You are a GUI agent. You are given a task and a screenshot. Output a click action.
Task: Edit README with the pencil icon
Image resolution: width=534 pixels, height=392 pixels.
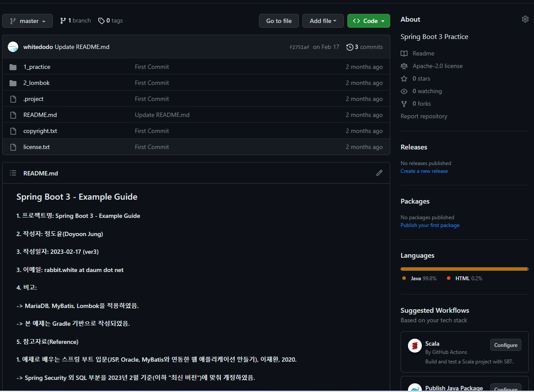click(379, 173)
